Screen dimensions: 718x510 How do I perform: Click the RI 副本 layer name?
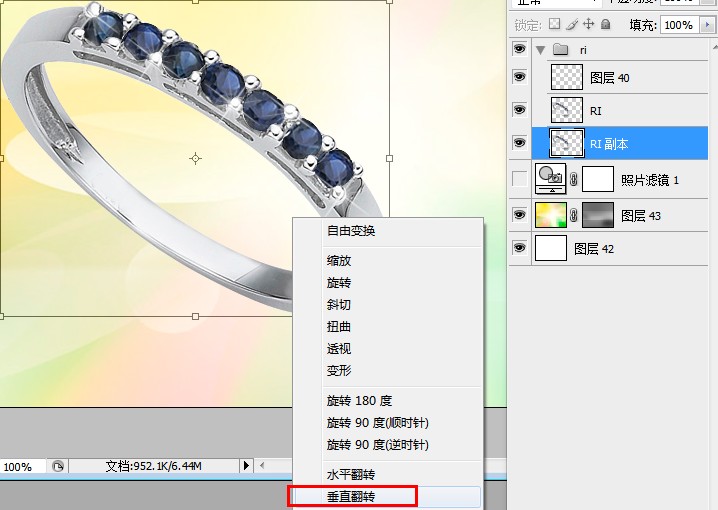click(609, 144)
